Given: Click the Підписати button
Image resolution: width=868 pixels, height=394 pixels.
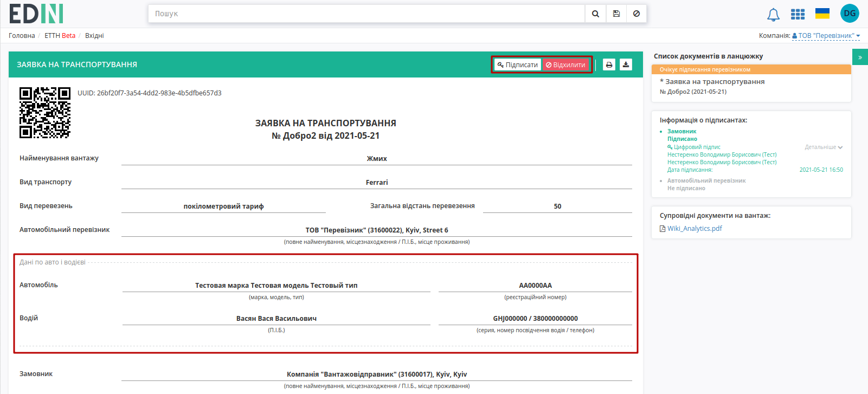Looking at the screenshot, I should click(x=518, y=64).
